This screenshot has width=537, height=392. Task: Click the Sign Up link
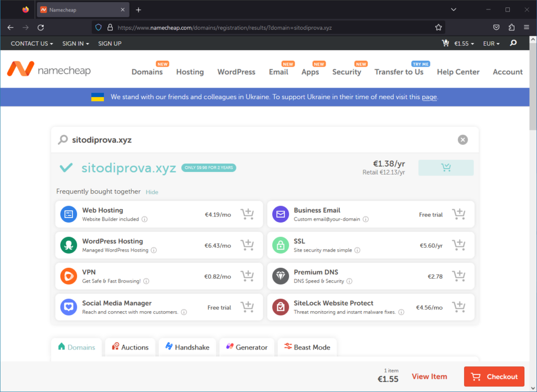pos(110,43)
